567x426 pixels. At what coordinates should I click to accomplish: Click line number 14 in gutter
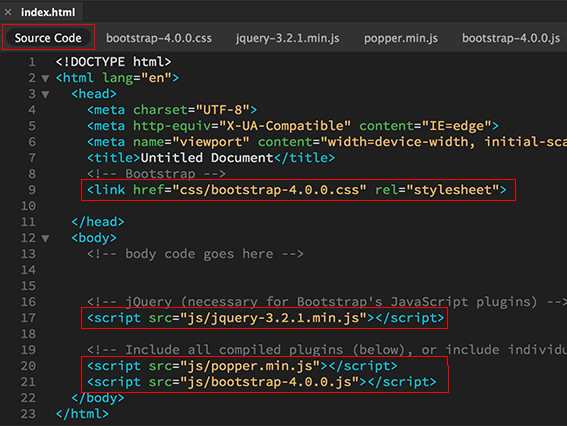(28, 270)
